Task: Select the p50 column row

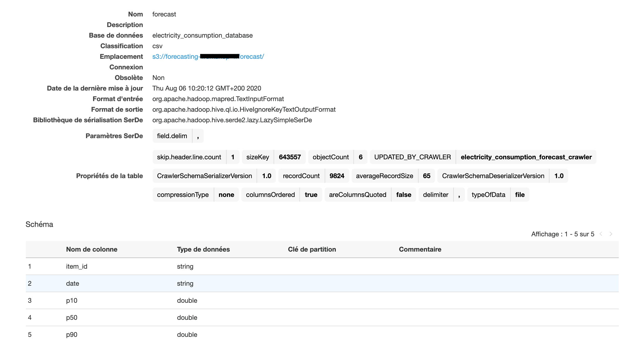Action: [x=72, y=317]
